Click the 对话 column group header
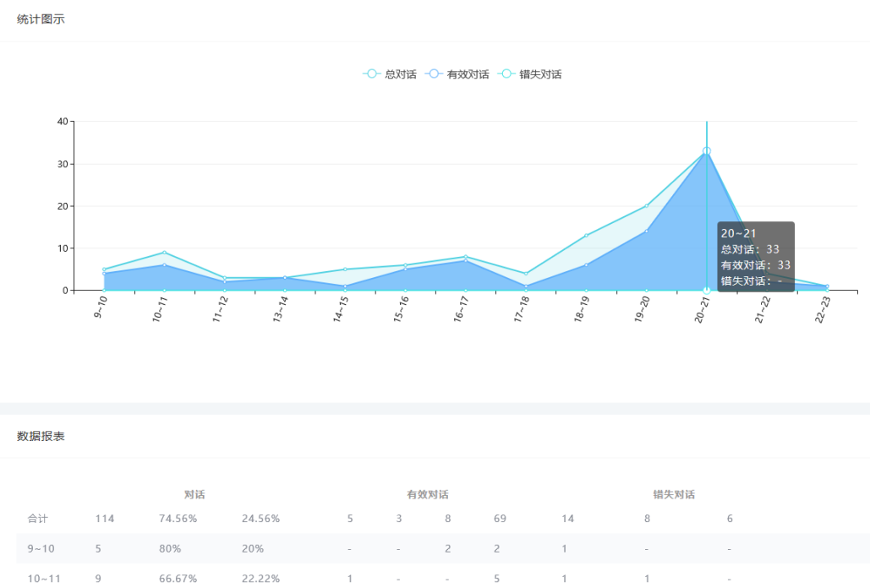 [x=194, y=494]
